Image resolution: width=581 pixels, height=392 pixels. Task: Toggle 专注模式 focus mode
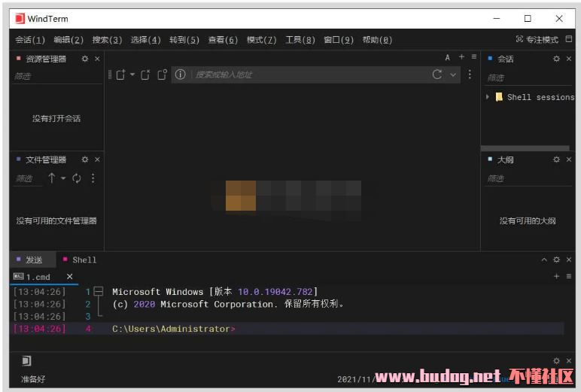click(x=537, y=39)
